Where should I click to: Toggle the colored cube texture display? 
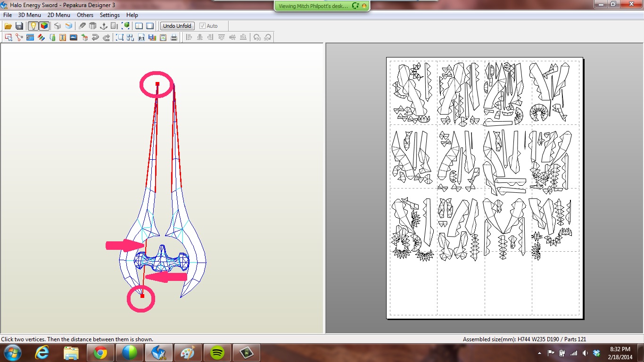tap(44, 26)
